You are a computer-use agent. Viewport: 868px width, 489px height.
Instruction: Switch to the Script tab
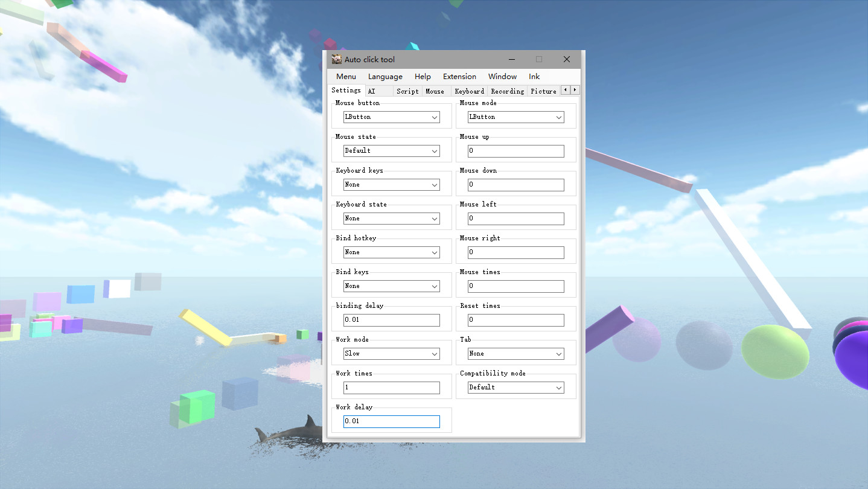tap(407, 91)
